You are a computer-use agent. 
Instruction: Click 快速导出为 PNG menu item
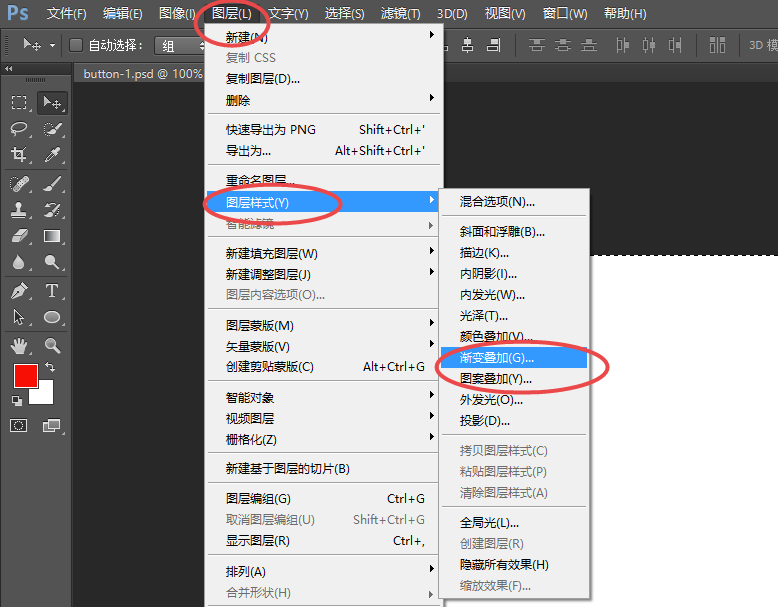323,130
